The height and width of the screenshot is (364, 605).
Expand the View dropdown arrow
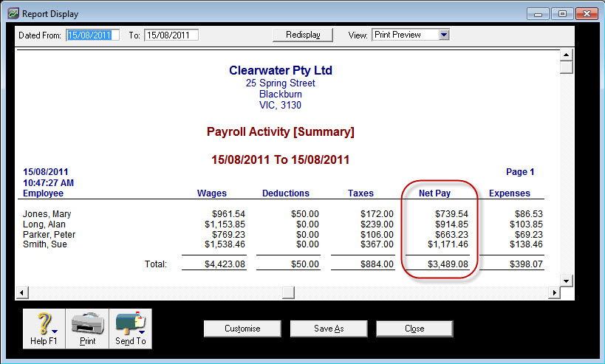coord(444,35)
